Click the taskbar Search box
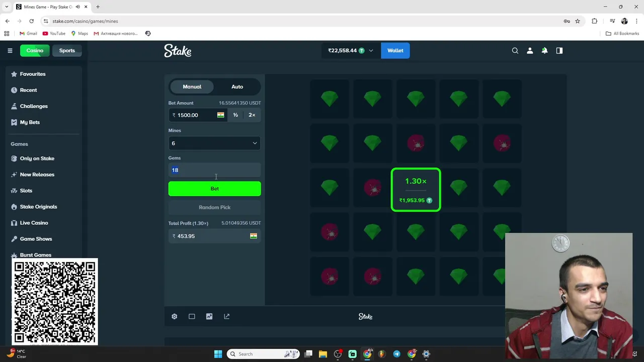The image size is (644, 362). 263,354
